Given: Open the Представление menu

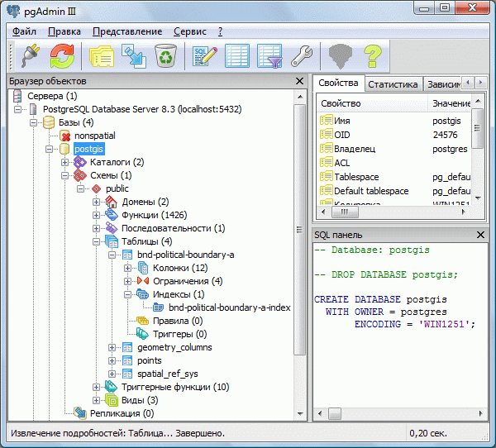Looking at the screenshot, I should (127, 31).
